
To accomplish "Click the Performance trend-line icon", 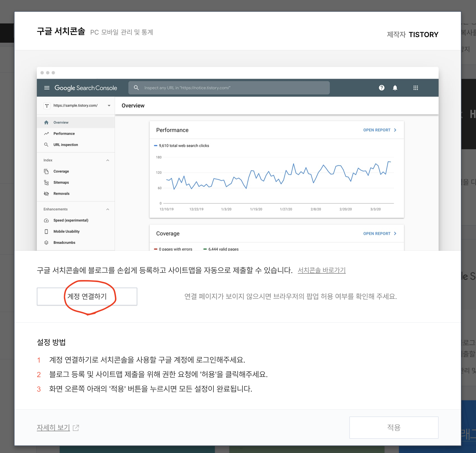I will [46, 134].
